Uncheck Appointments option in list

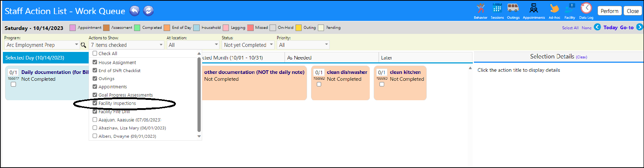click(95, 87)
